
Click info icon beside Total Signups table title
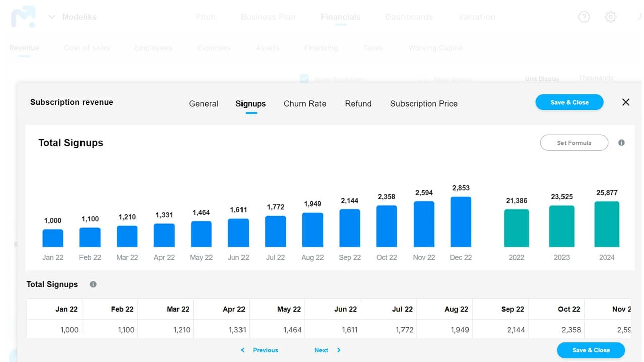[93, 284]
